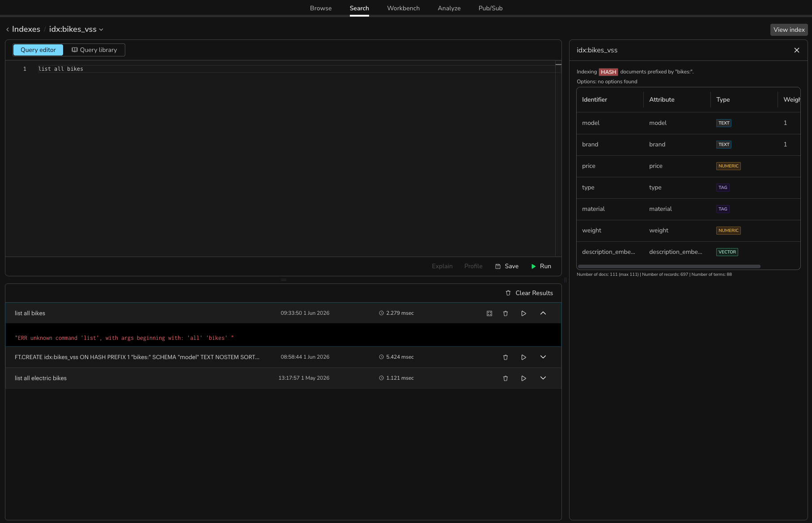Go to the Analyze tab
This screenshot has width=812, height=523.
pos(449,8)
